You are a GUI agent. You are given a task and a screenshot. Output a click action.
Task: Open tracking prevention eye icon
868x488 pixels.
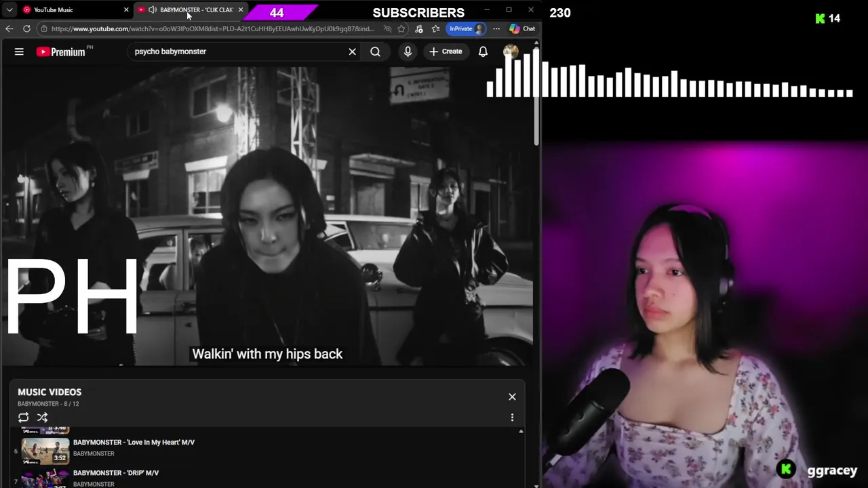point(387,28)
